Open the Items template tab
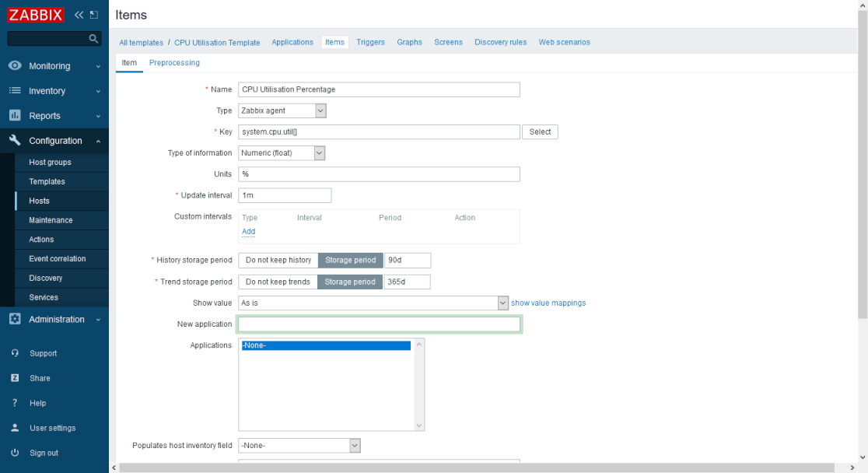Image resolution: width=868 pixels, height=473 pixels. coord(334,42)
